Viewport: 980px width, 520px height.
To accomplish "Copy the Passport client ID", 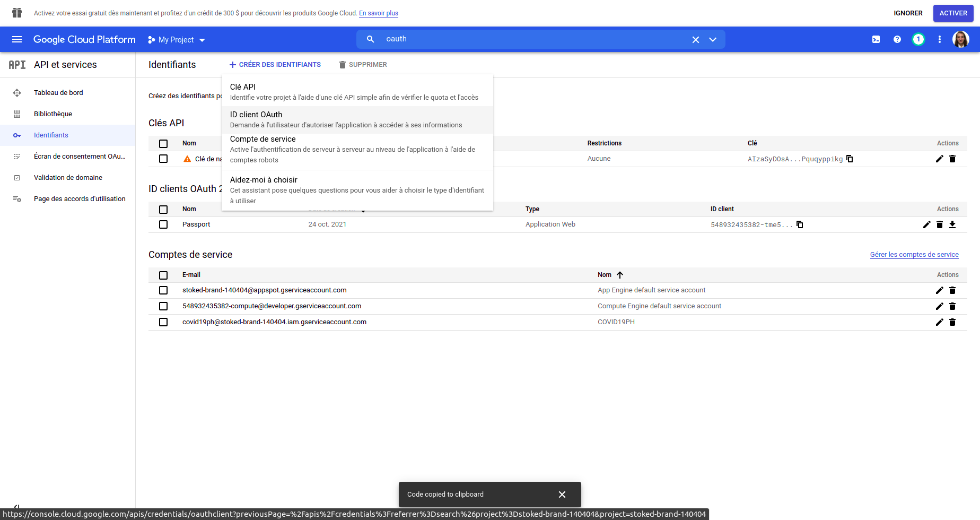I will pos(800,224).
